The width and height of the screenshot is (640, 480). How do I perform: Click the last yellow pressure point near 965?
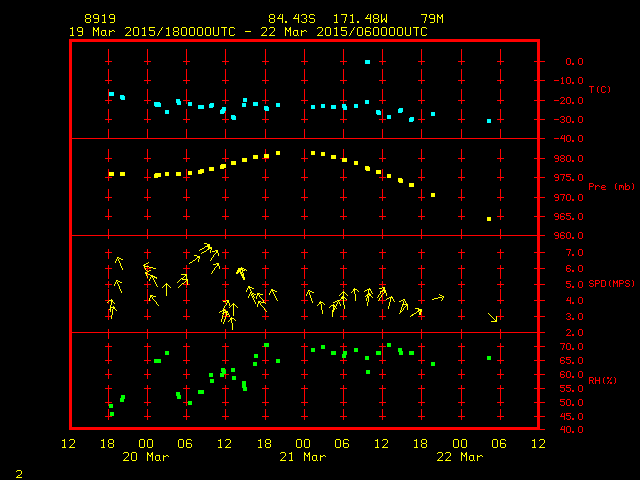[x=489, y=219]
